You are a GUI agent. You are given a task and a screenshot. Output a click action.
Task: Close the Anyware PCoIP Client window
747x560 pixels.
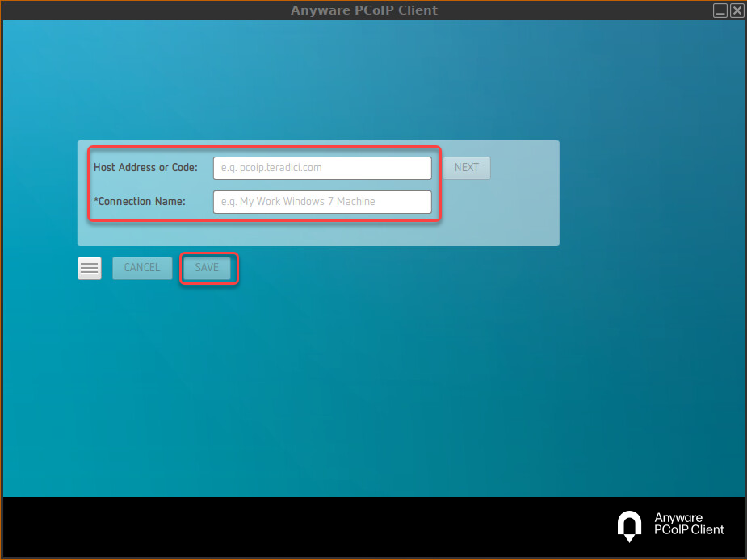pyautogui.click(x=737, y=10)
